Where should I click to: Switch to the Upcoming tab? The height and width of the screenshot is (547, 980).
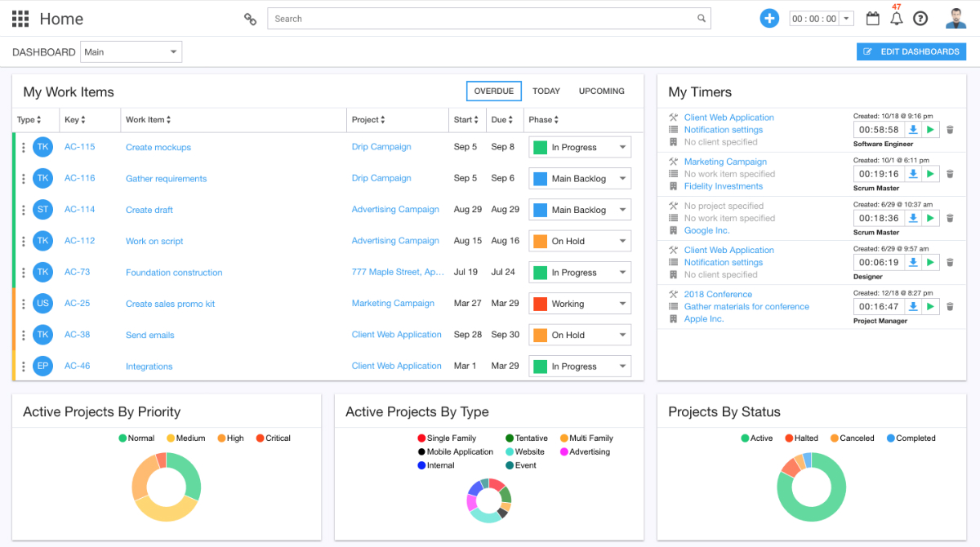[x=602, y=91]
